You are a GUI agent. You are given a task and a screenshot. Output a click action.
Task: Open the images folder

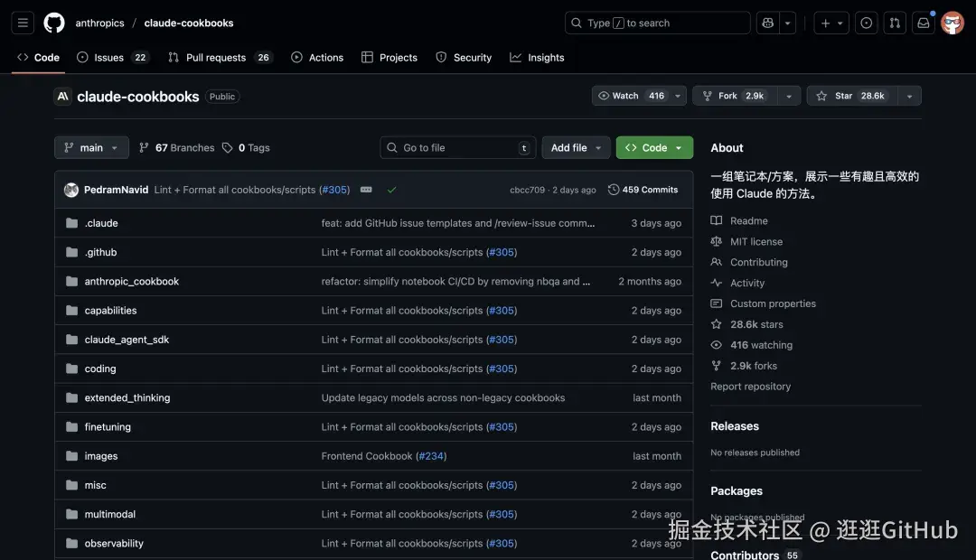[101, 456]
